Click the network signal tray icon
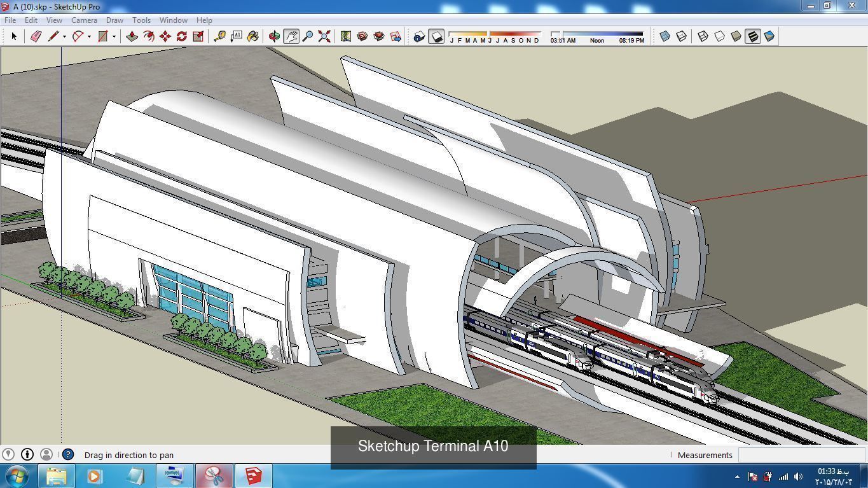Screen dimensions: 868x488 783,477
